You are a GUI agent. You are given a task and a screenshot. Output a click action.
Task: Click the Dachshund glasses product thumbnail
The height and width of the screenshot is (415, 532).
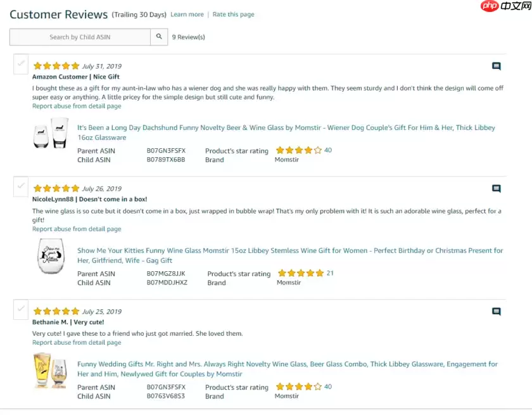(x=51, y=133)
